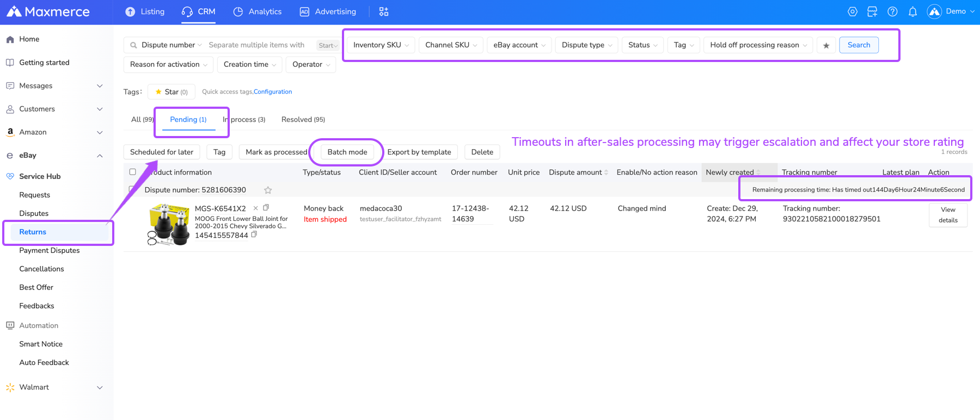
Task: Open the eBay account filter dropdown
Action: coord(519,45)
